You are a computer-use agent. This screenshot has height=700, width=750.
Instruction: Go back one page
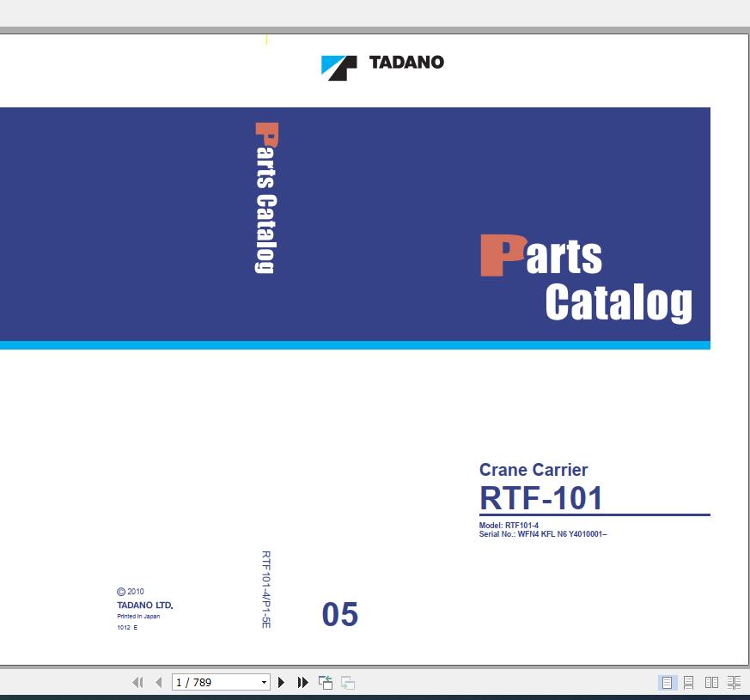[158, 682]
